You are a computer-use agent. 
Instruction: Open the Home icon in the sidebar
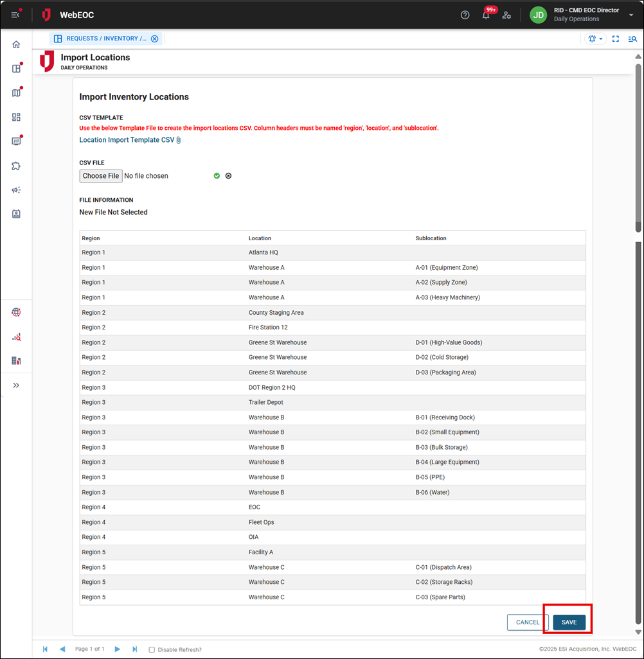point(17,44)
